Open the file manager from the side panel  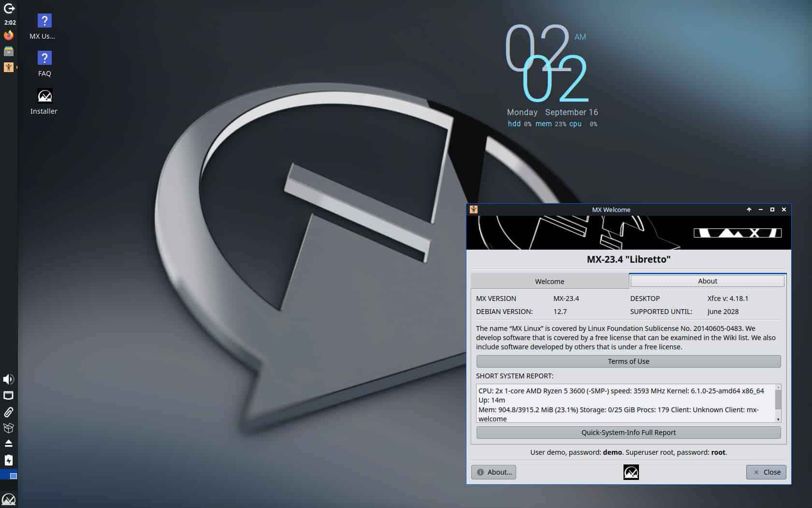pyautogui.click(x=8, y=51)
